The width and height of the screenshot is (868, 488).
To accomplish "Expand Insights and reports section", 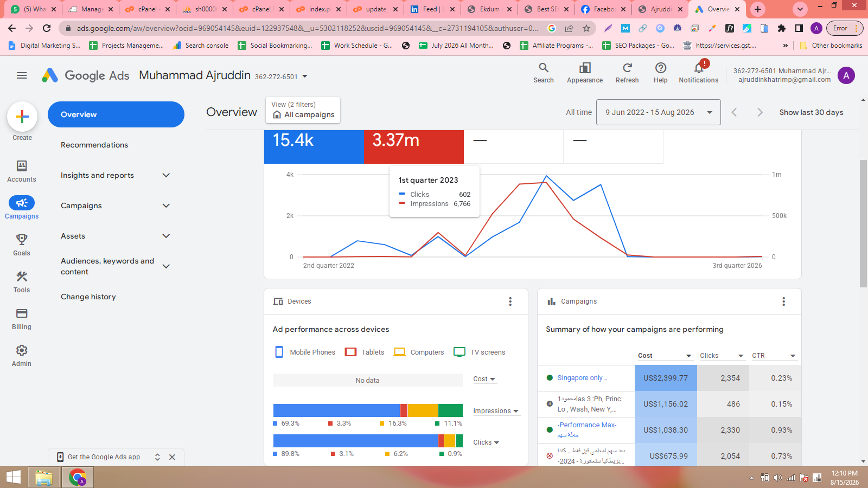I will (167, 175).
